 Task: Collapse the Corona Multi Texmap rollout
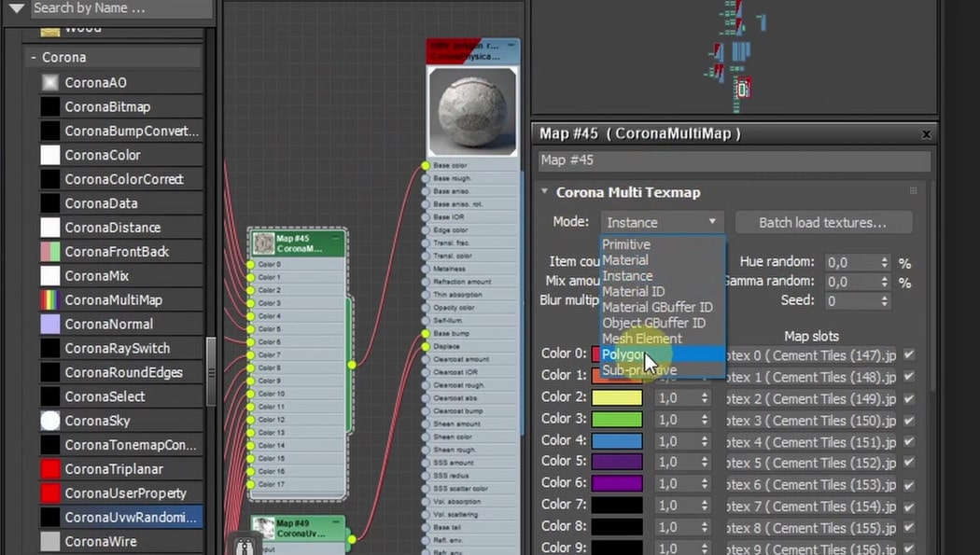point(544,191)
